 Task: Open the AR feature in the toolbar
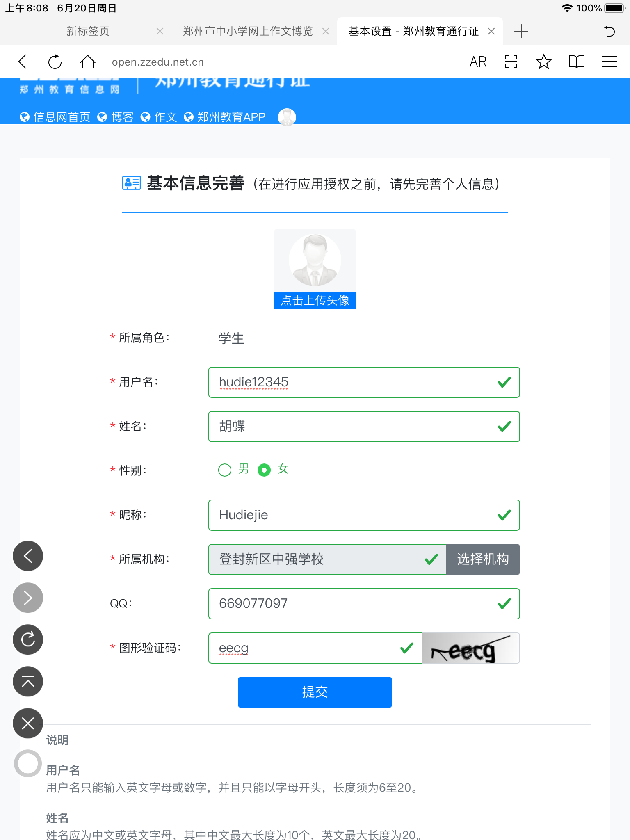pyautogui.click(x=478, y=62)
